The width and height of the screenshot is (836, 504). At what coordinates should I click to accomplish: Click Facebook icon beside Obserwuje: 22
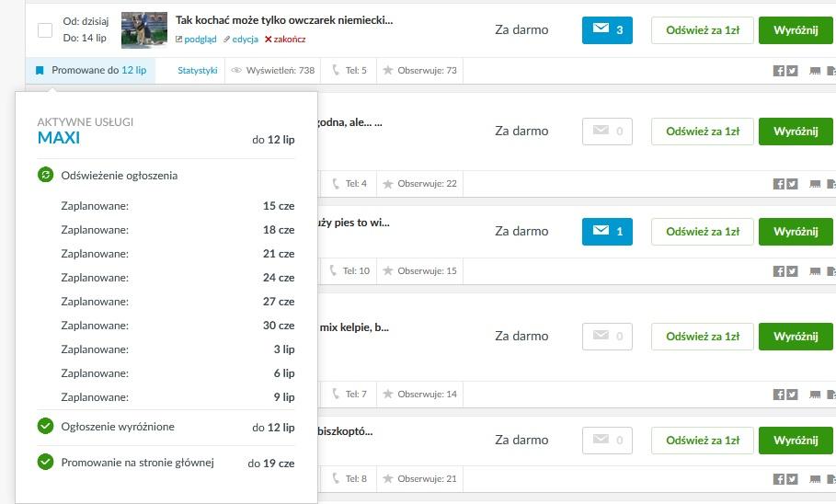778,184
